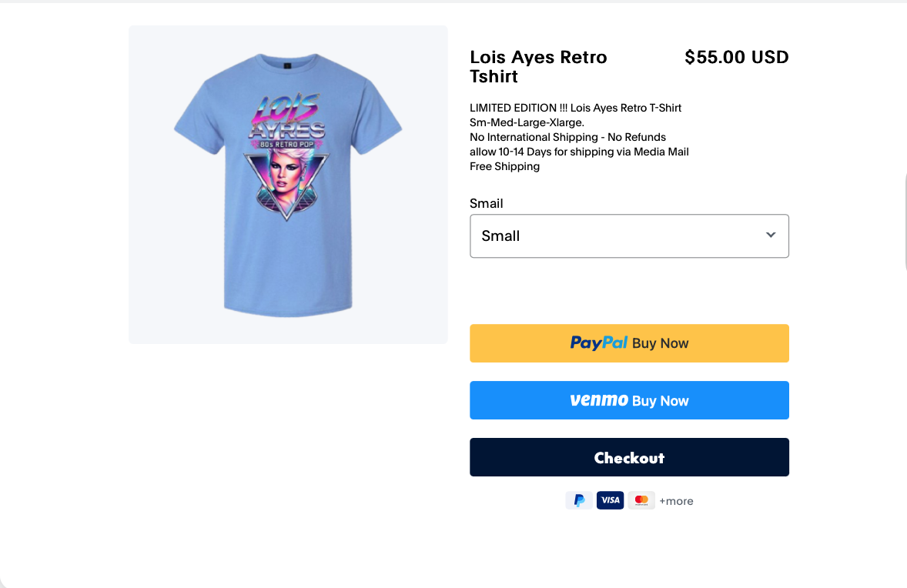Open the blue t-shirt product image
907x588 pixels.
click(x=288, y=185)
